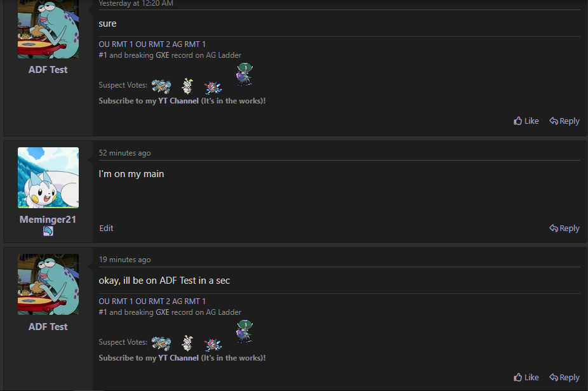Open the OU RMT 1 link in the top signature
The image size is (588, 391).
click(116, 44)
